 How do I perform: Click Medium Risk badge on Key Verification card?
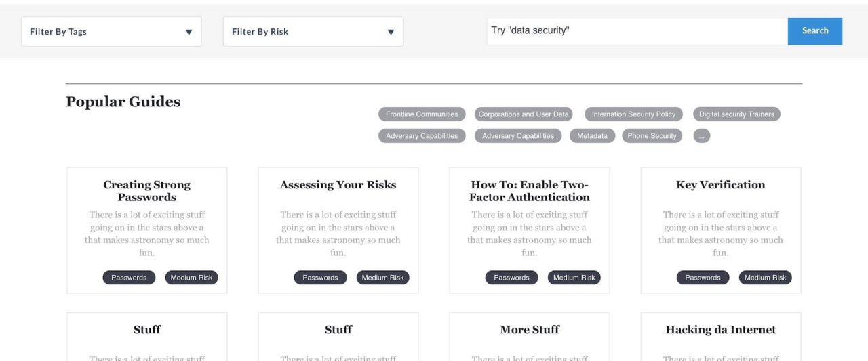tap(765, 278)
